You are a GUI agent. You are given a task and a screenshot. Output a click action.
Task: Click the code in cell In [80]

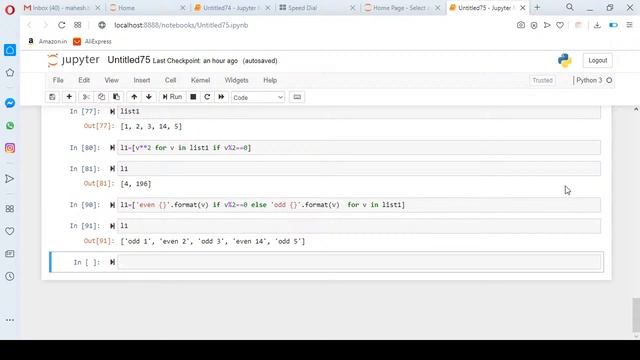(186, 148)
